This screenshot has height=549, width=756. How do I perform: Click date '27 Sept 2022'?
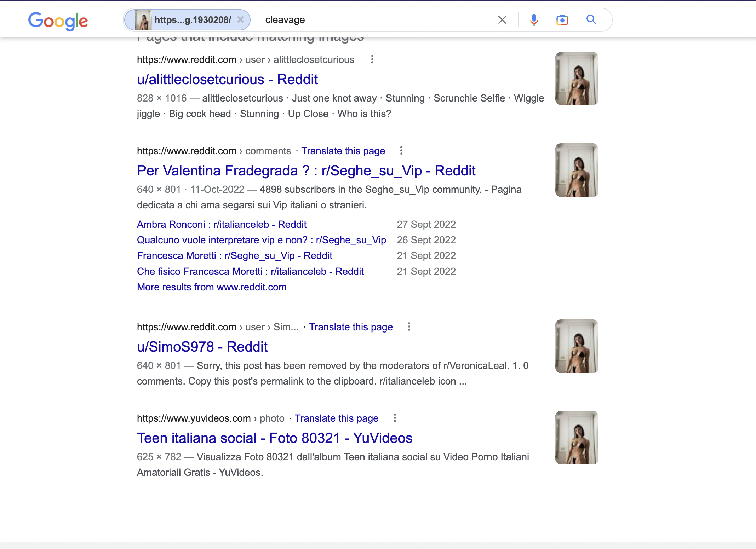click(426, 224)
